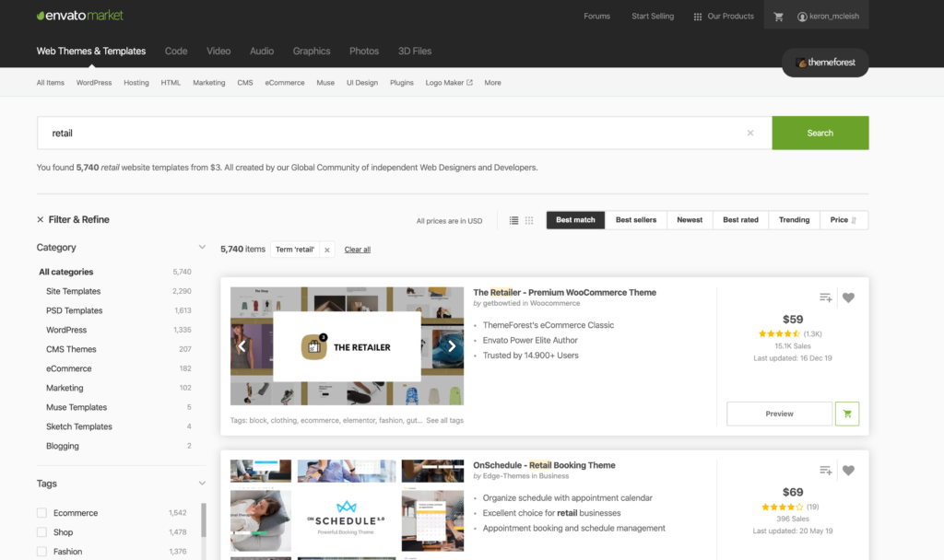Open the Code marketplace tab
Image resolution: width=944 pixels, height=560 pixels.
pos(176,52)
